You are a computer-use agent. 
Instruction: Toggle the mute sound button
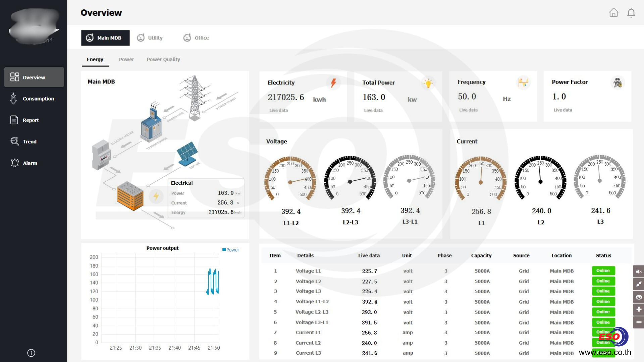point(638,271)
